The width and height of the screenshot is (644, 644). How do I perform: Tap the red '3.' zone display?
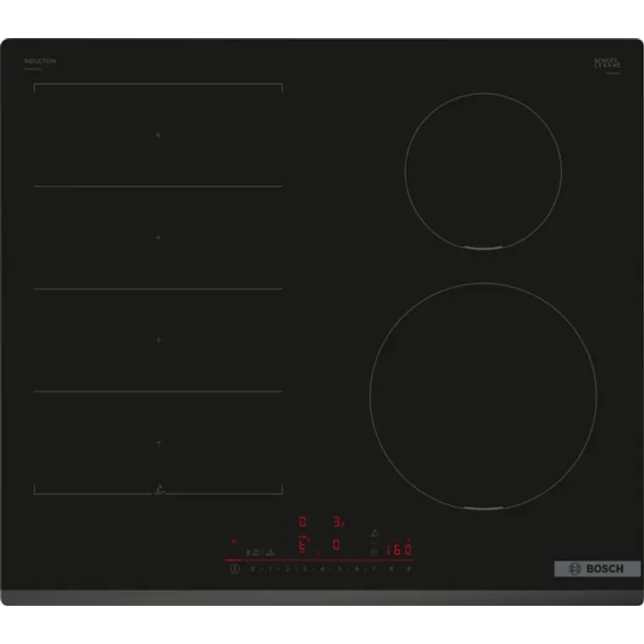pos(339,522)
